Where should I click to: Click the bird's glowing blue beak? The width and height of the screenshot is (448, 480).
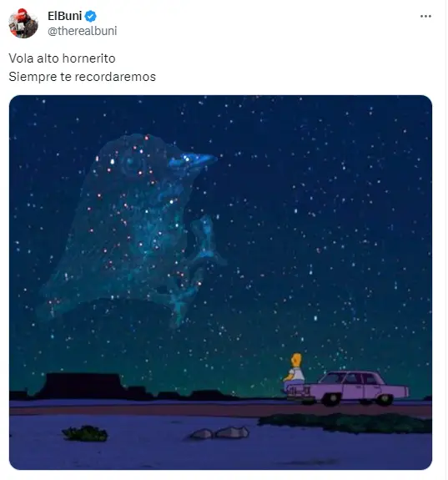pyautogui.click(x=193, y=160)
